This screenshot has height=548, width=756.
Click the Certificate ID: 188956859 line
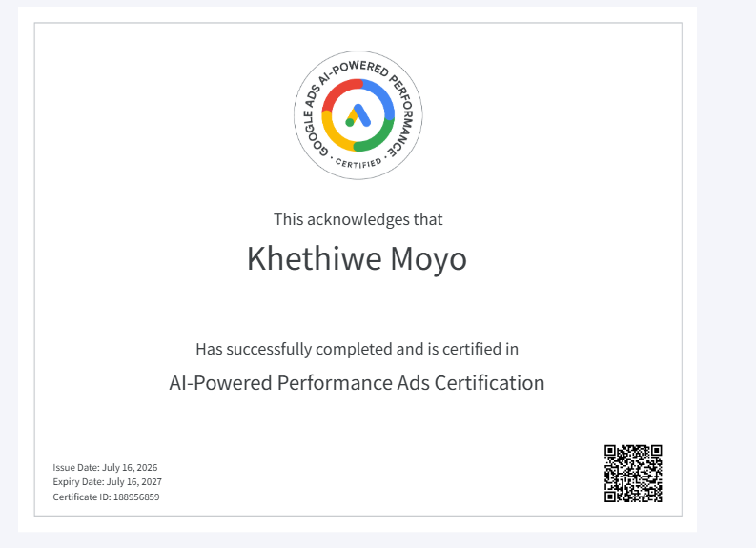click(x=106, y=497)
